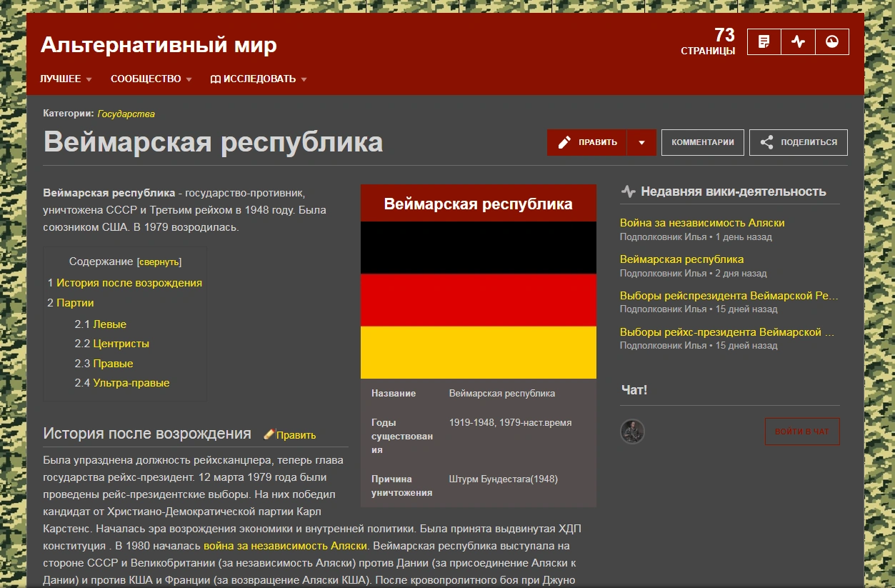
Task: Click the chat user avatar
Action: [x=632, y=432]
